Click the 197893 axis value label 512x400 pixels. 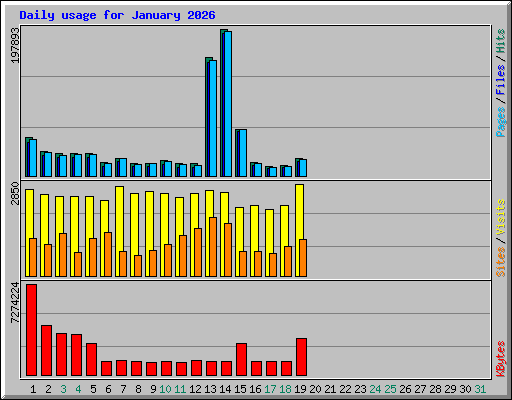coord(15,45)
